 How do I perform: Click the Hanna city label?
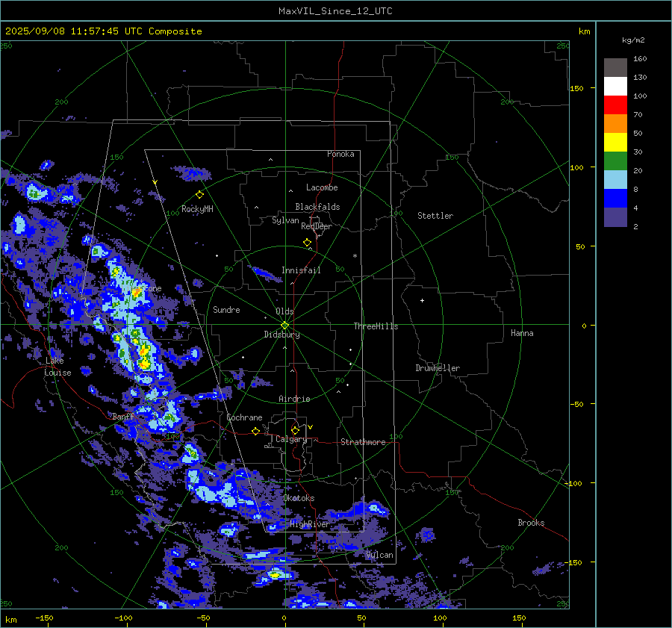(x=522, y=333)
